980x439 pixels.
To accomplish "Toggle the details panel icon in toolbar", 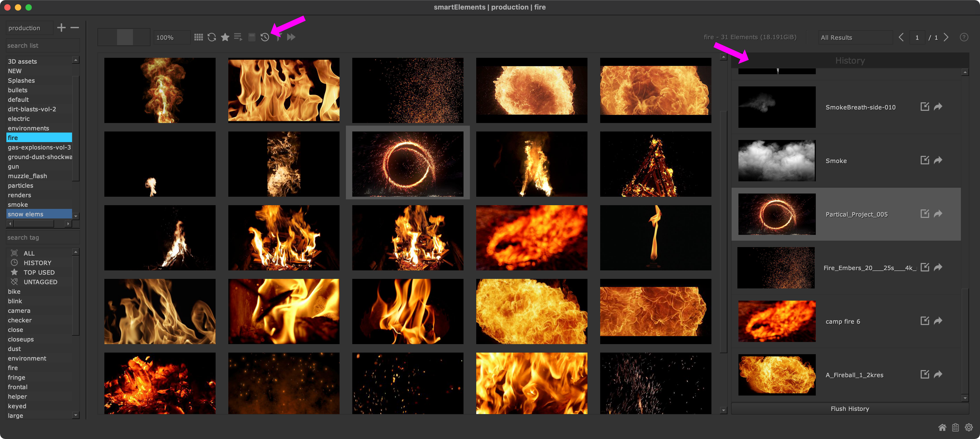I will 251,37.
